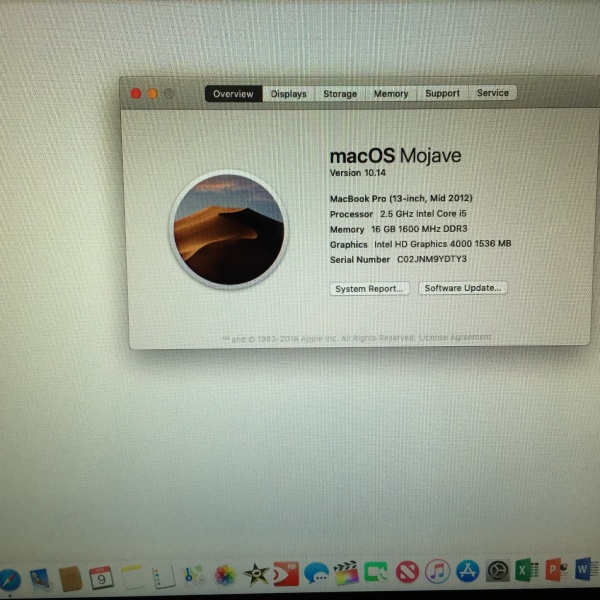Open the yellow Notes icon in the Dock
Screen dimensions: 600x600
[133, 577]
